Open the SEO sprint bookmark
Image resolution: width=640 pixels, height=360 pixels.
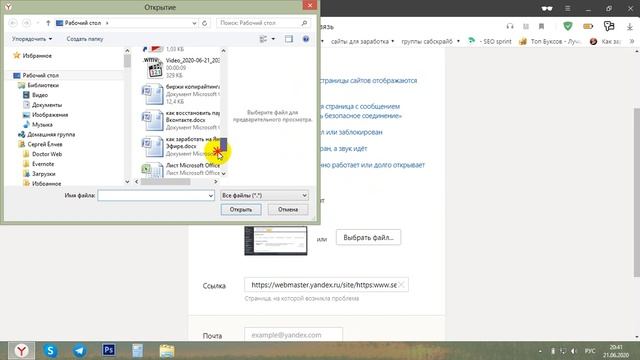(x=489, y=41)
